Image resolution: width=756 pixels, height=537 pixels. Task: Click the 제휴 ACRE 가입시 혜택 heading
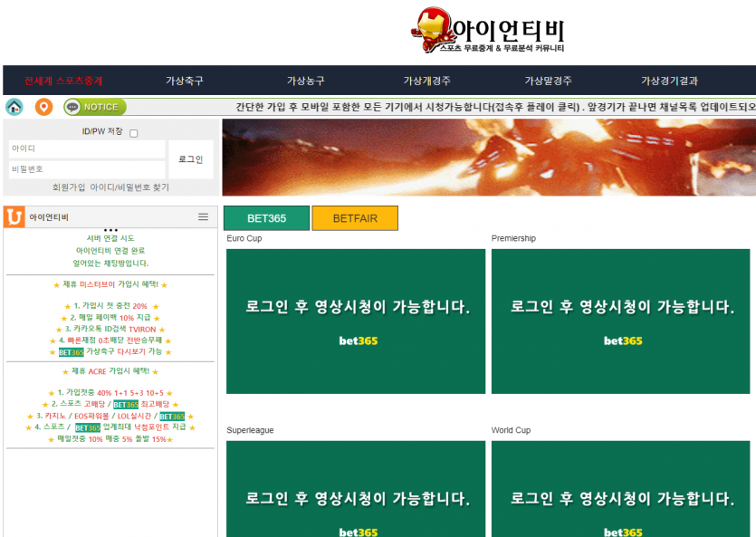coord(110,371)
